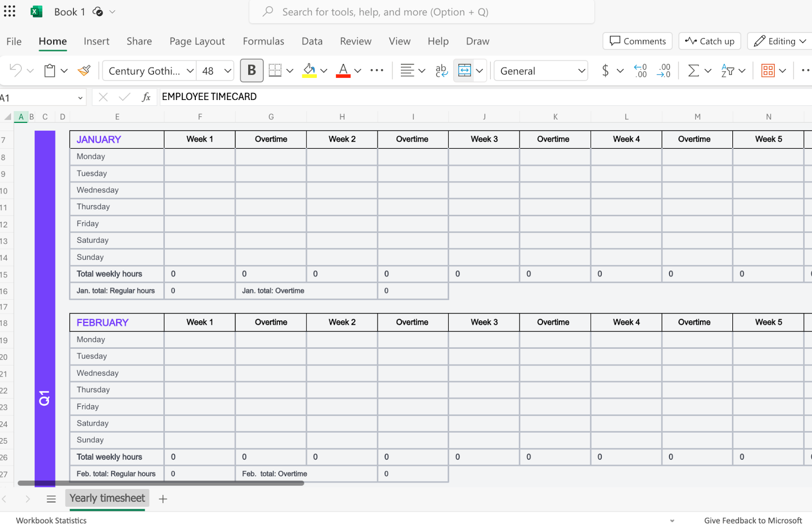
Task: Open the app launcher grid icon
Action: 10,11
